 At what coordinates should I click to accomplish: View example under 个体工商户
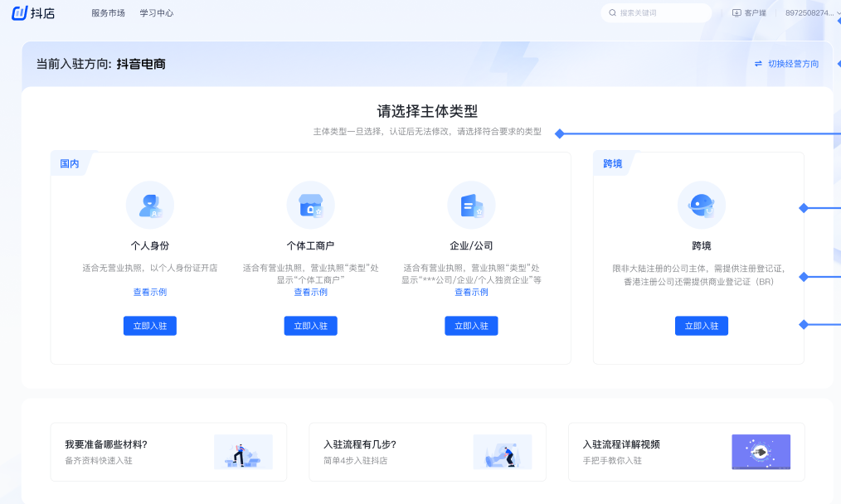[x=310, y=293]
